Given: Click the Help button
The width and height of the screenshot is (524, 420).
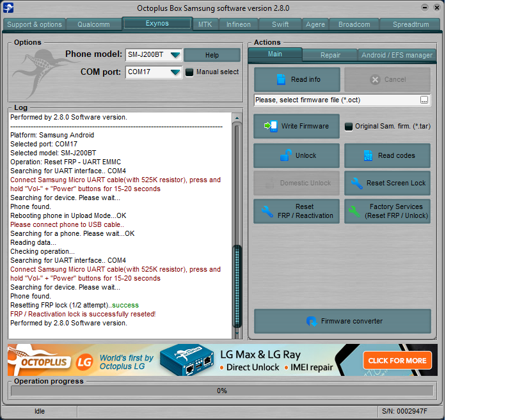Looking at the screenshot, I should tap(212, 55).
